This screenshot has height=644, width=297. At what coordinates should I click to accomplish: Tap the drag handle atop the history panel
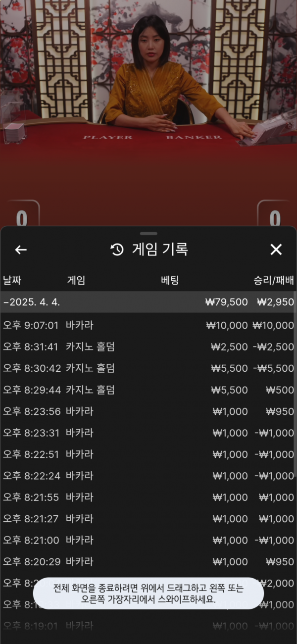[148, 233]
